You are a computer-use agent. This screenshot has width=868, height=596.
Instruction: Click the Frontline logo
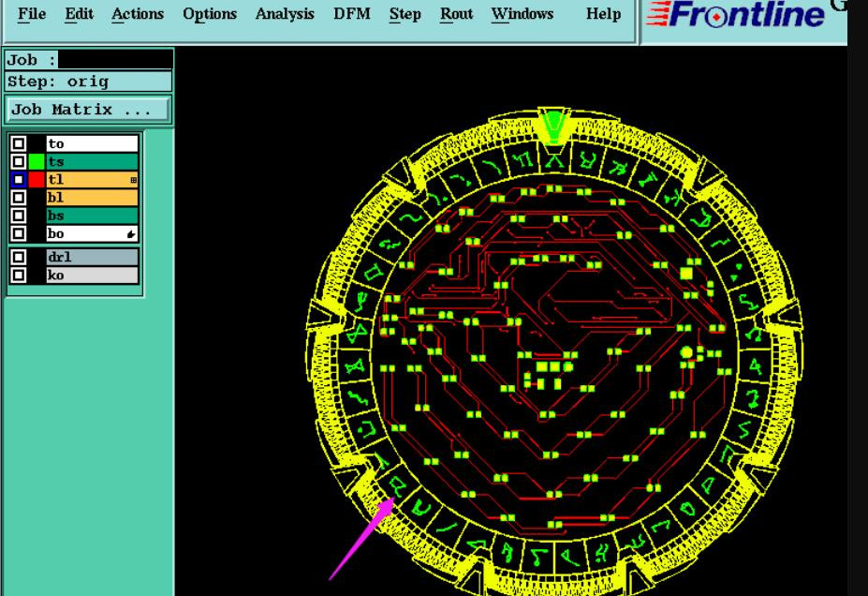point(735,15)
